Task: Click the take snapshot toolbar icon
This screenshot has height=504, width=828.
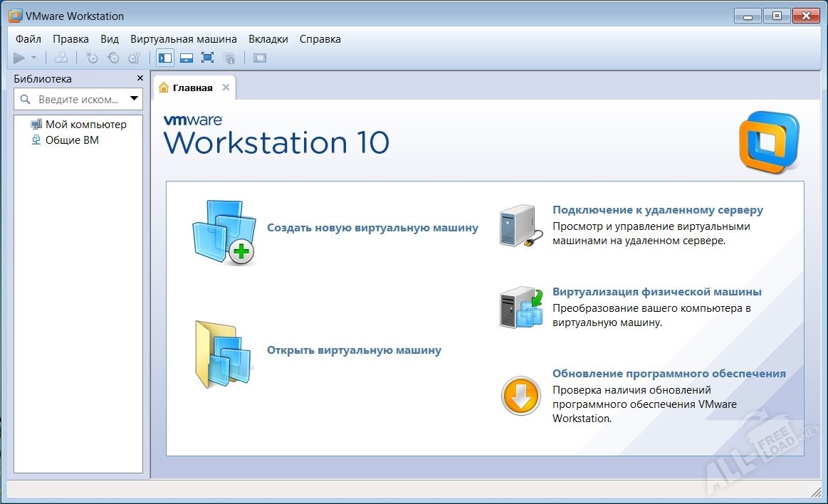Action: (92, 58)
